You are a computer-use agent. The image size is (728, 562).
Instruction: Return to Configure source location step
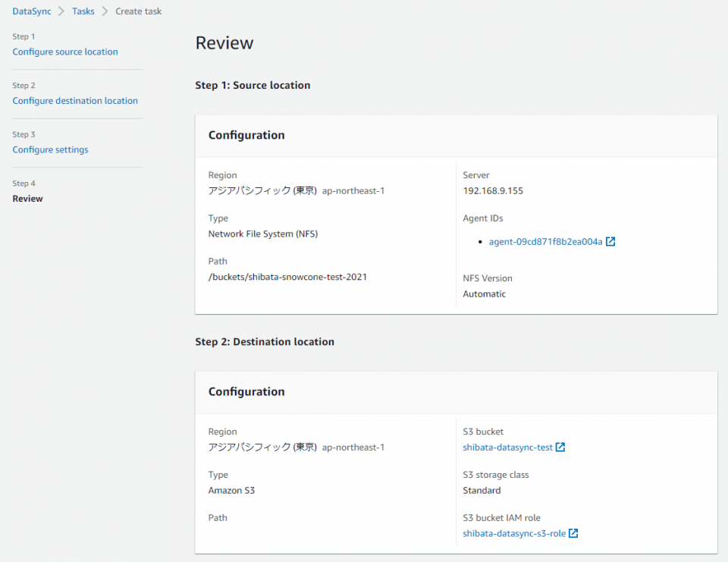64,51
